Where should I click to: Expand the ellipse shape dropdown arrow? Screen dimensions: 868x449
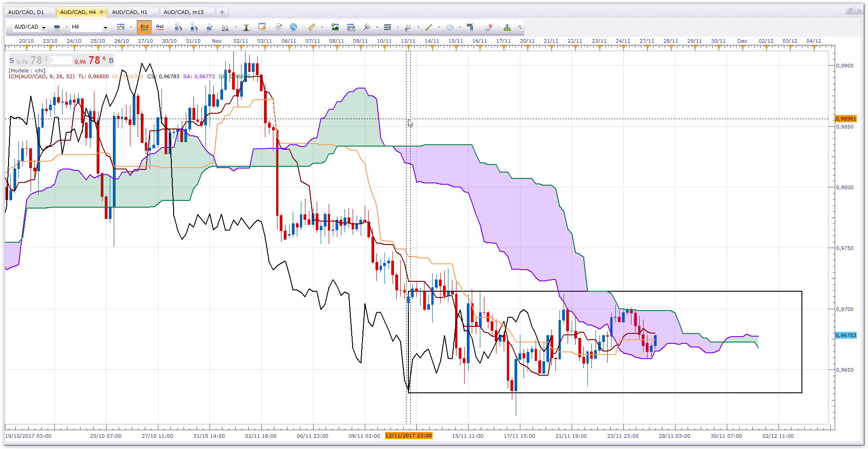click(460, 27)
